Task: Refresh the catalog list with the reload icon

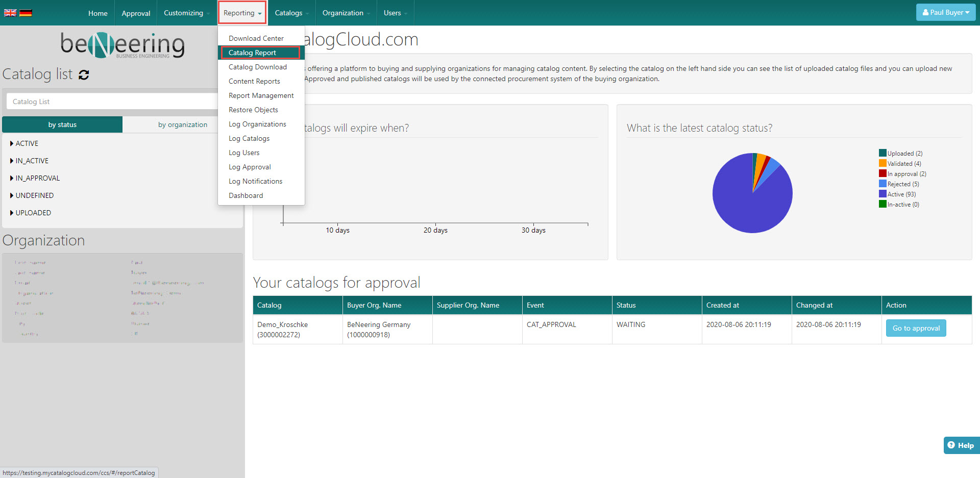Action: point(84,75)
